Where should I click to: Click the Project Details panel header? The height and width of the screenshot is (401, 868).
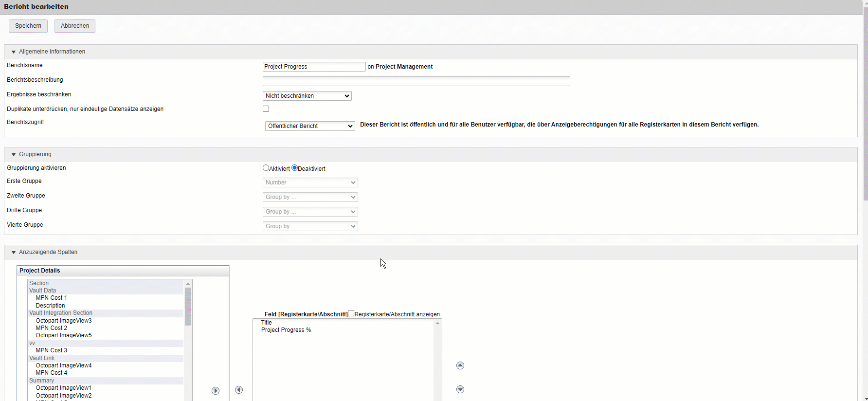[123, 271]
